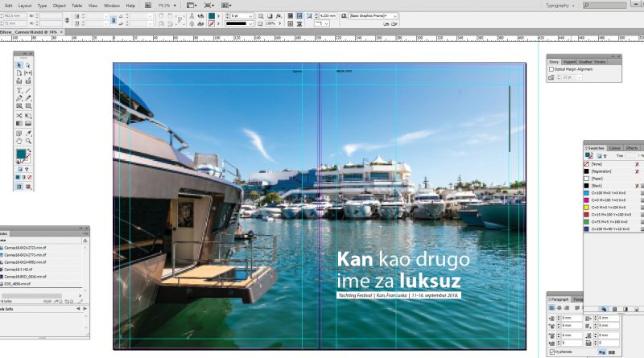Screen dimensions: 644x358
Task: Switch to the Gradient panel tab
Action: (x=585, y=62)
